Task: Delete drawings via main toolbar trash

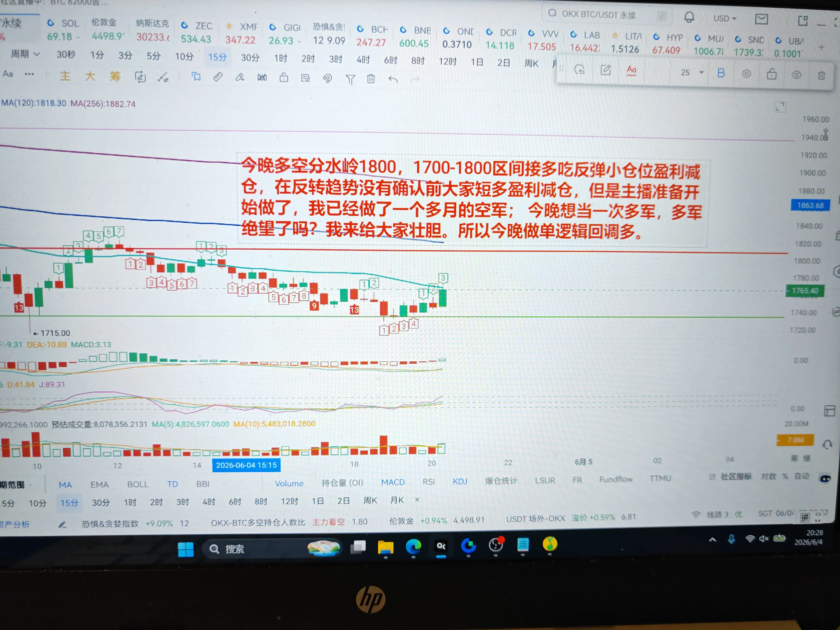Action: pos(371,79)
